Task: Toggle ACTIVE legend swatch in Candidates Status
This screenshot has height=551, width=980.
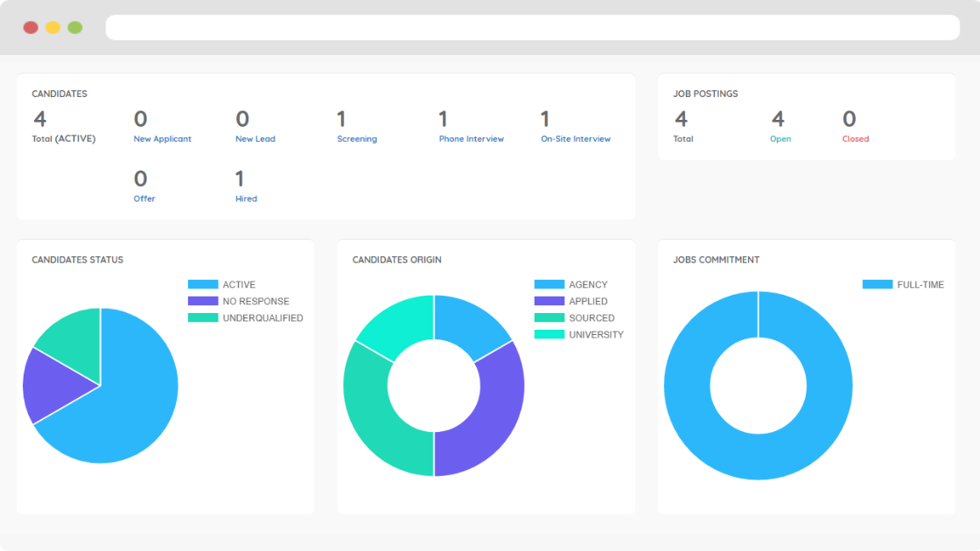Action: coord(202,284)
